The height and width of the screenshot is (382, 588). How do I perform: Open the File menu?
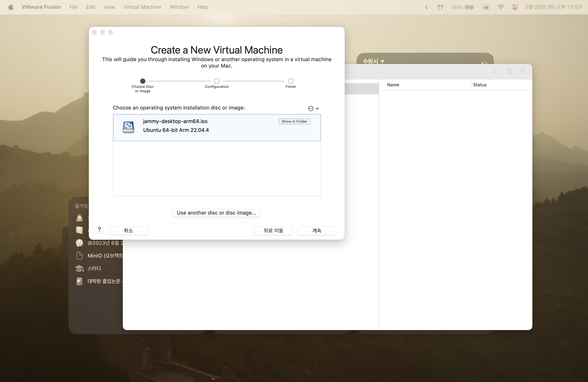73,7
